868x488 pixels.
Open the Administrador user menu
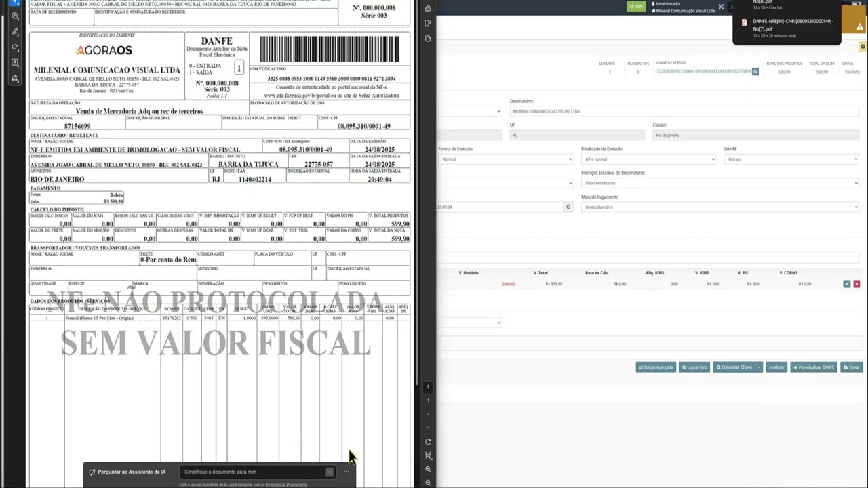[x=666, y=4]
